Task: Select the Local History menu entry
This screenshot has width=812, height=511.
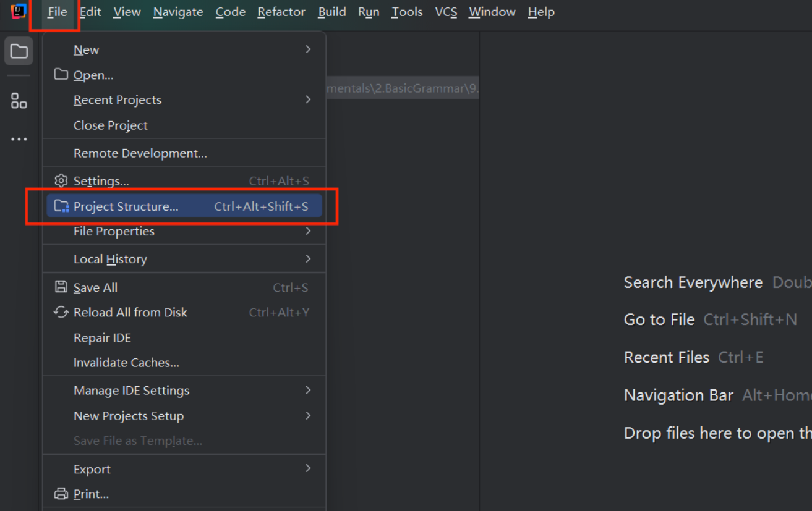Action: [x=184, y=259]
